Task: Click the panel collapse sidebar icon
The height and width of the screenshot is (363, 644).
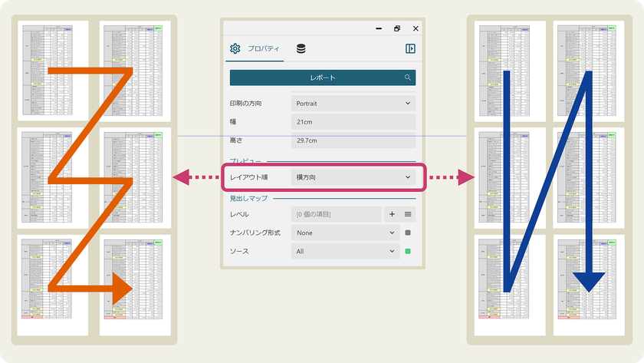Action: click(410, 48)
